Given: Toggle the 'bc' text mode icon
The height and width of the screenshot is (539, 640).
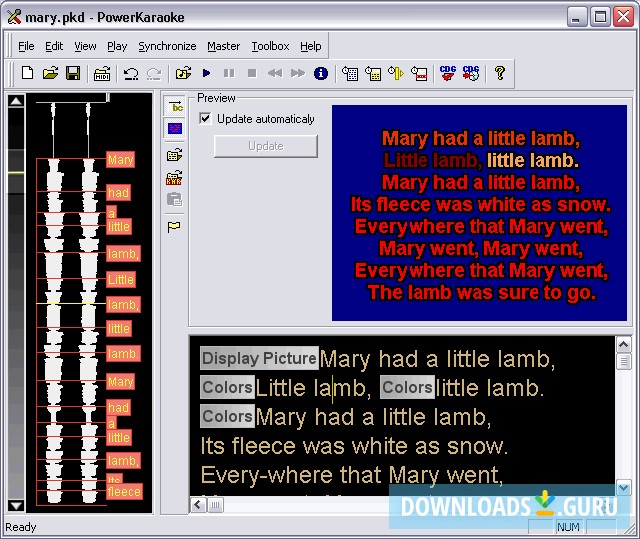Looking at the screenshot, I should click(174, 106).
